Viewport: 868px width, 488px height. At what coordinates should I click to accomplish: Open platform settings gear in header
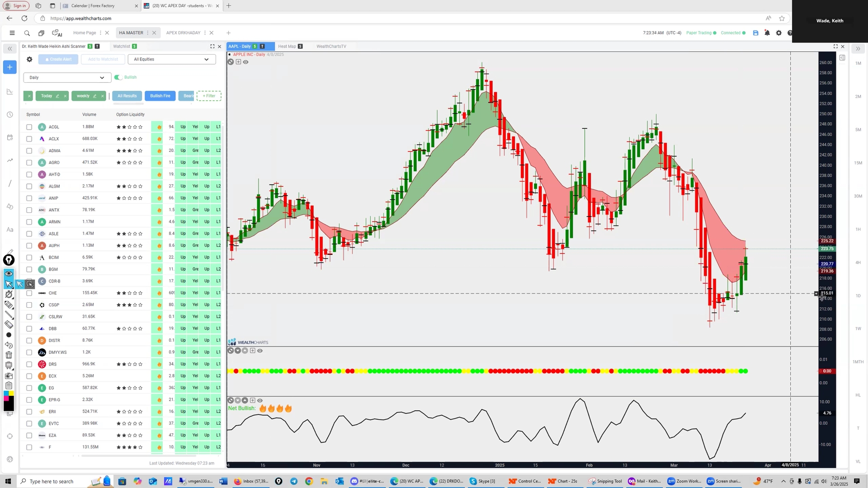coord(778,33)
